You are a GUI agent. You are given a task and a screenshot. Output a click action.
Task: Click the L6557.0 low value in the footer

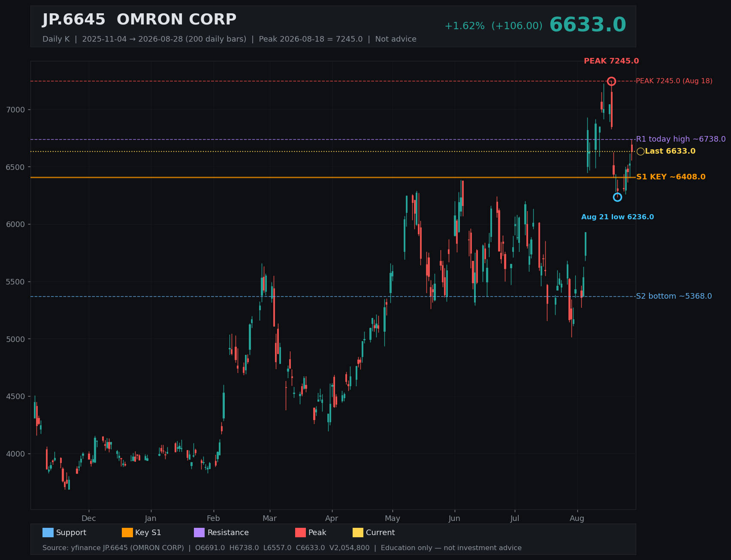(277, 548)
